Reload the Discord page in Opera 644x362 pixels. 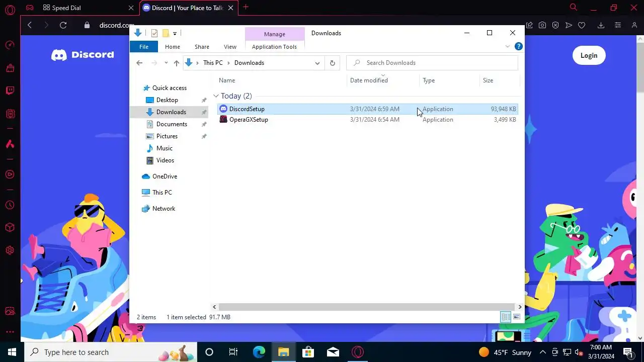point(63,25)
